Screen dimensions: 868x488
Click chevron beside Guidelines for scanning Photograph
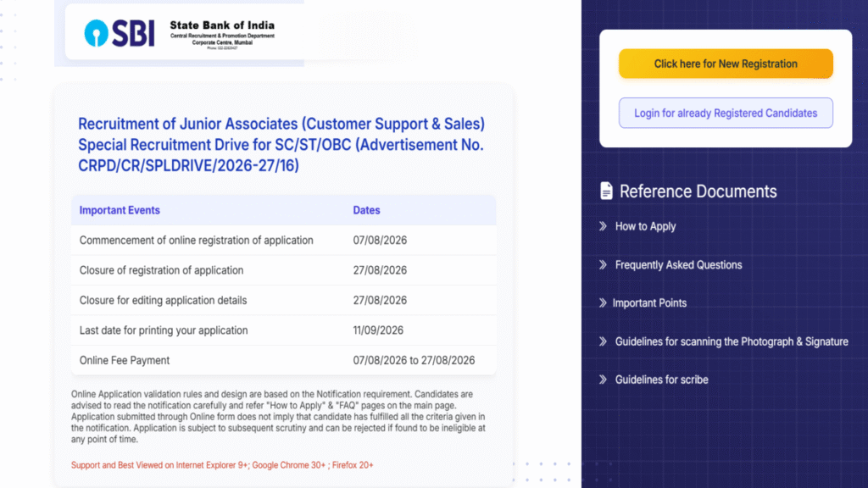click(603, 341)
